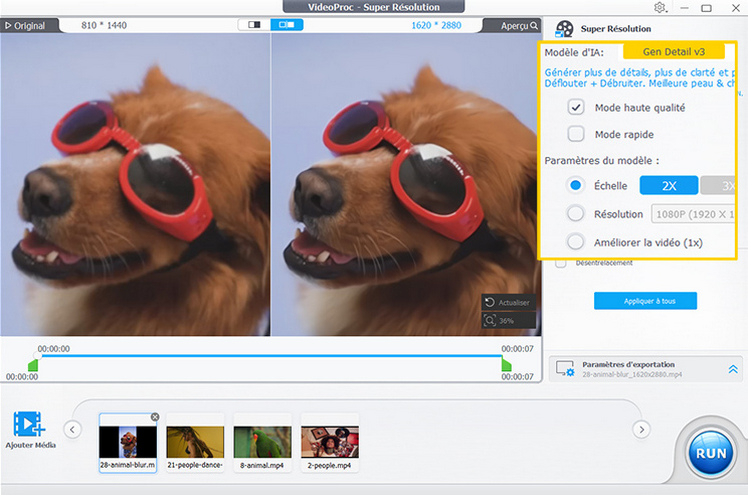The width and height of the screenshot is (748, 495).
Task: Click export filename 28-animal-blur_1620x2880.mp4
Action: [632, 375]
